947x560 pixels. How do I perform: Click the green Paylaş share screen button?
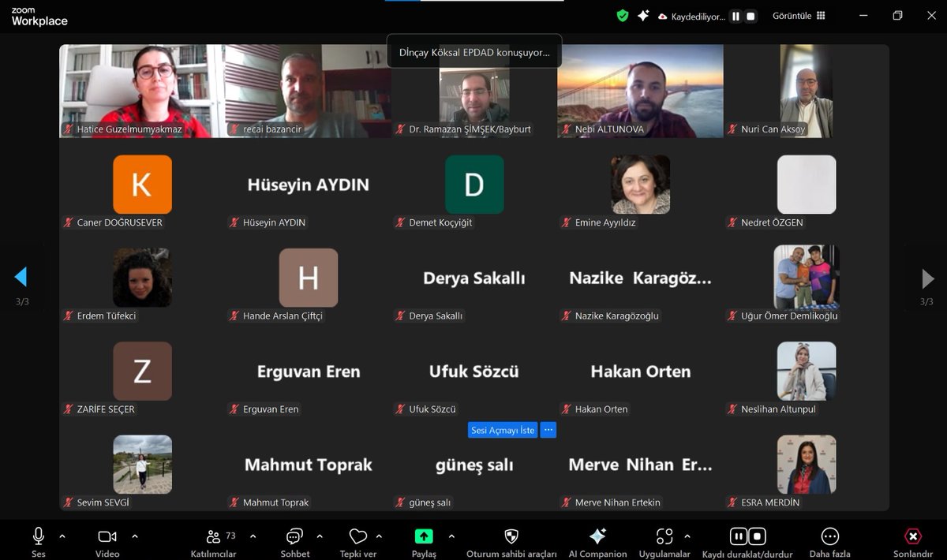pyautogui.click(x=424, y=536)
